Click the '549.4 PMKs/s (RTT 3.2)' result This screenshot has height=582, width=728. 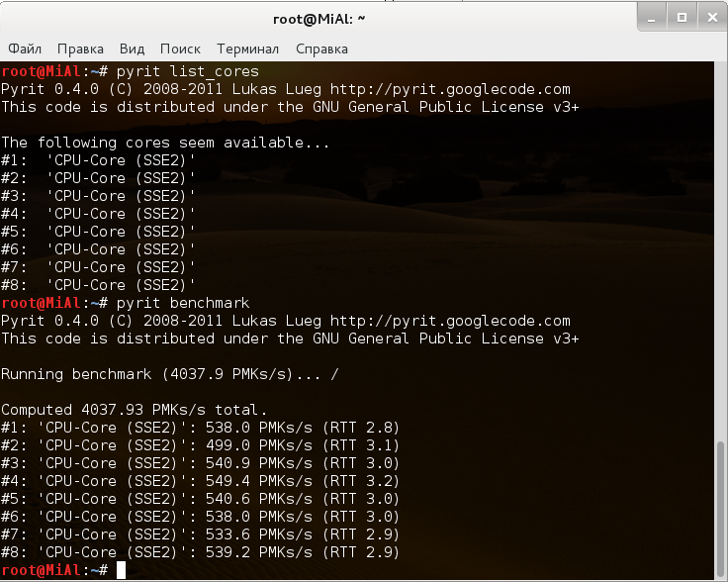pos(303,481)
